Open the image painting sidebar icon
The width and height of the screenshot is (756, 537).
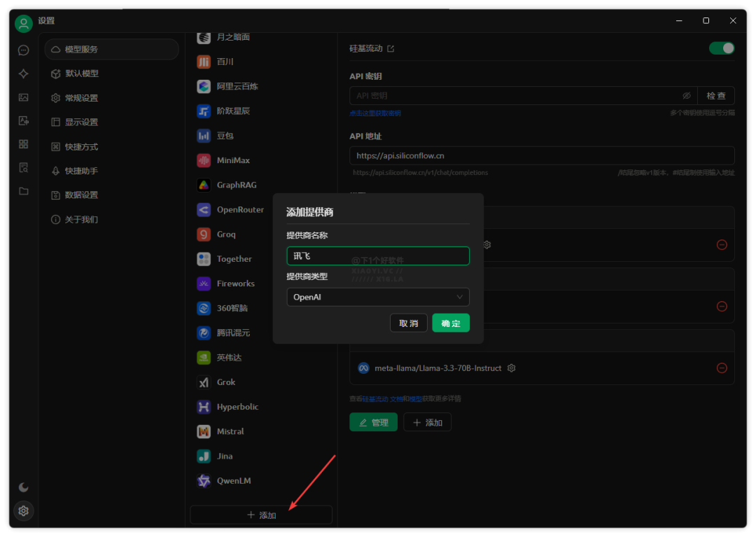click(x=24, y=97)
